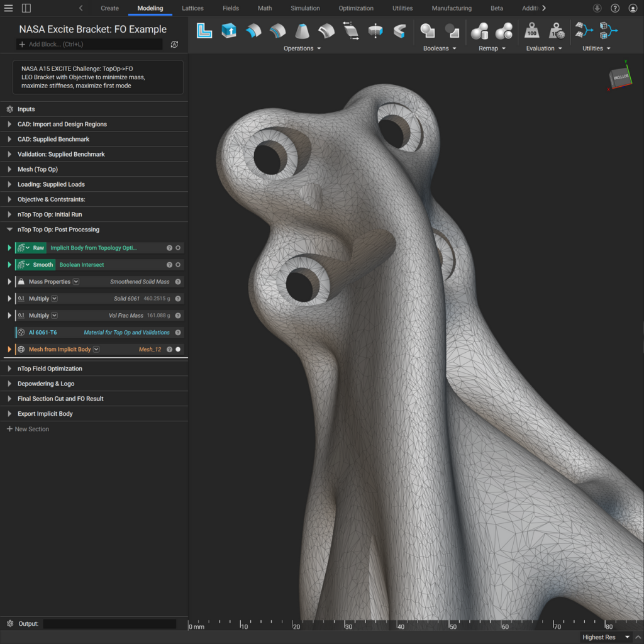Open the hamburger main menu
The width and height of the screenshot is (644, 644).
8,8
